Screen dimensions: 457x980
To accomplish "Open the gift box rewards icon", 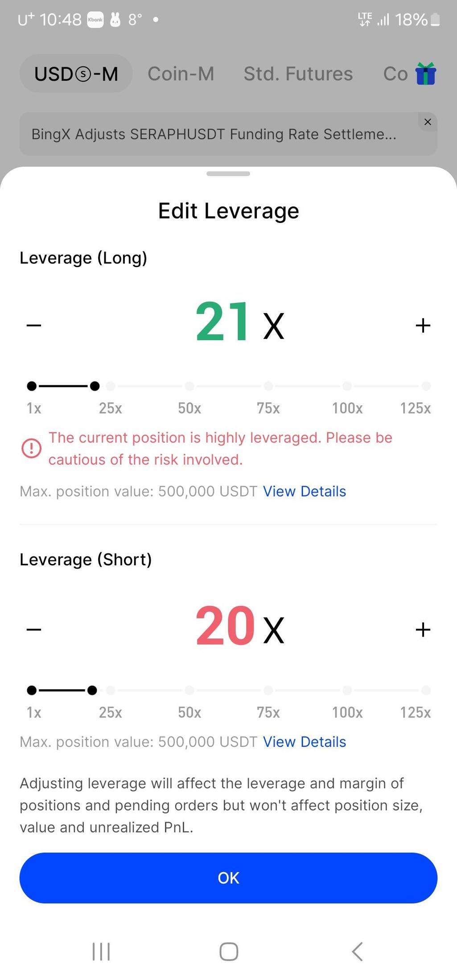I will pos(425,74).
